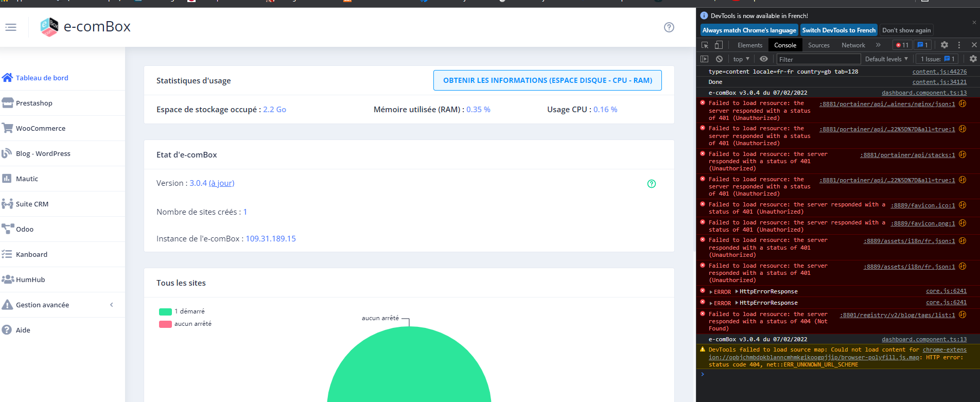Dismiss the DevTools language infobar
This screenshot has width=980, height=402.
(974, 22)
